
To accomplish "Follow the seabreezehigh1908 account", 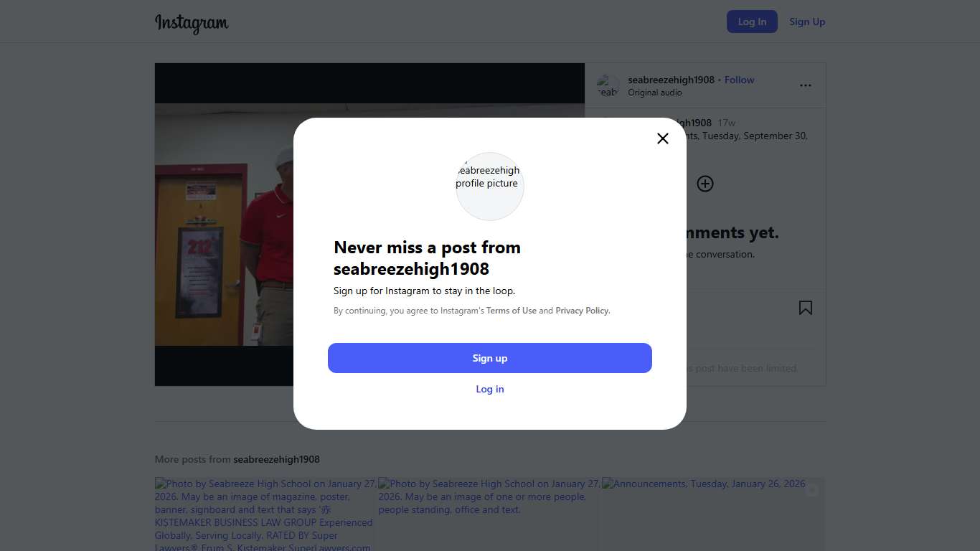I will click(x=739, y=80).
